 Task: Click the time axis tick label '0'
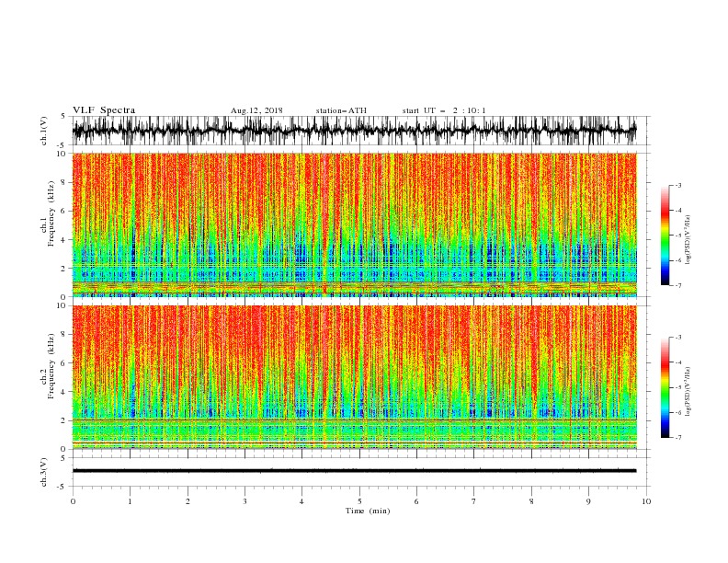click(x=73, y=501)
